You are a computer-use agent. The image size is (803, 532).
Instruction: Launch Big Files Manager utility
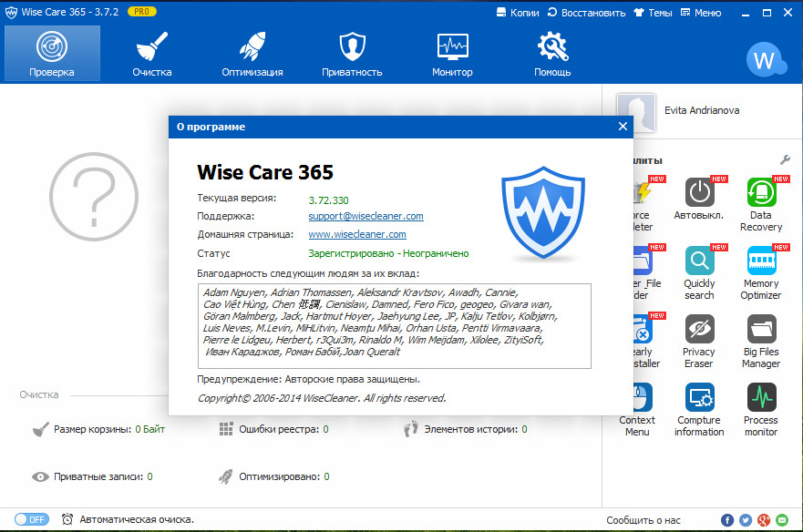point(761,341)
